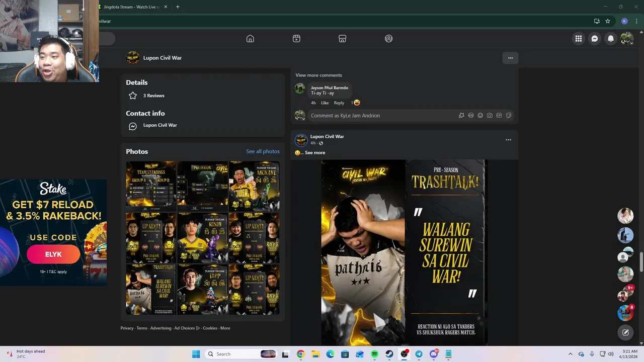This screenshot has width=644, height=362.
Task: Open the laughing reaction on the comment
Action: tap(356, 103)
